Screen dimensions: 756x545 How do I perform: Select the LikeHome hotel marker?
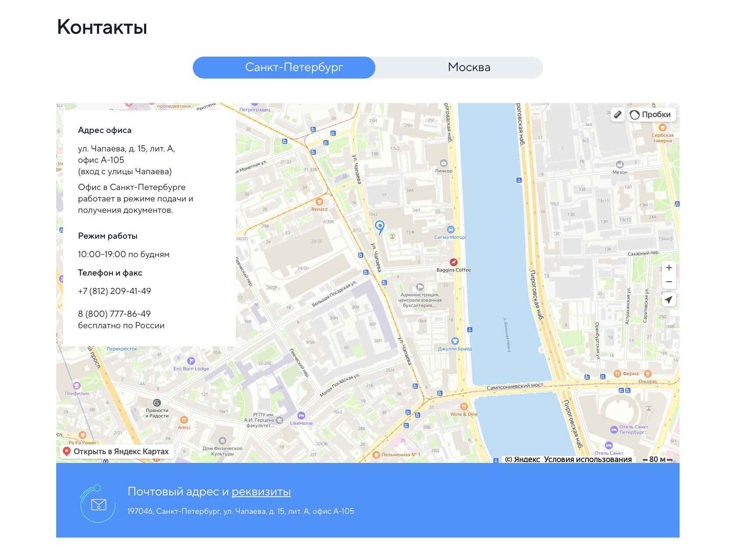(x=301, y=416)
